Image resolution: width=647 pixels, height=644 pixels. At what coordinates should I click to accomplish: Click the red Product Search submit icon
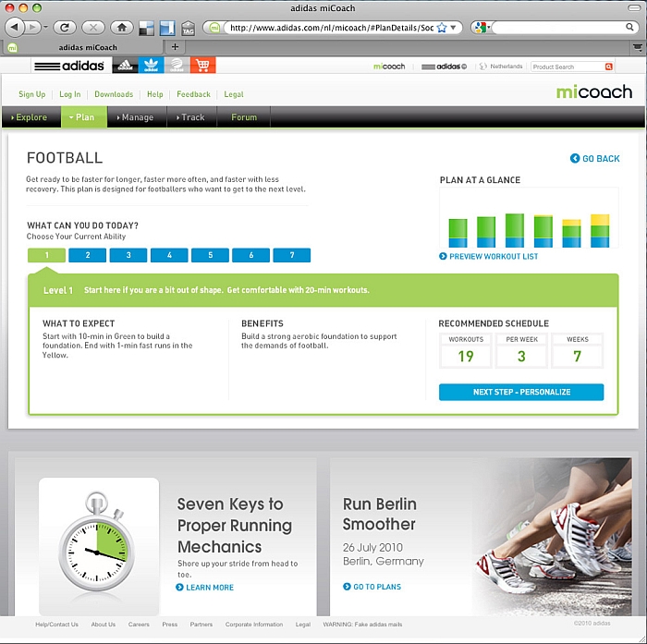pos(608,67)
